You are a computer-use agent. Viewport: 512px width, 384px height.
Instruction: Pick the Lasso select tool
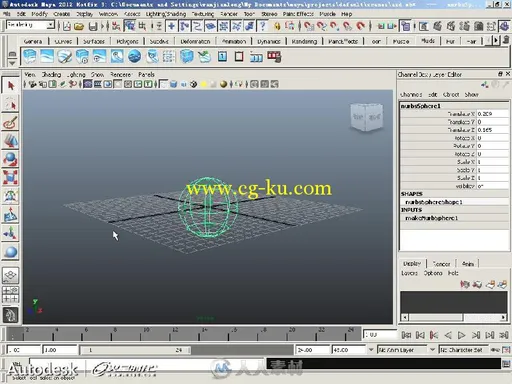10,104
